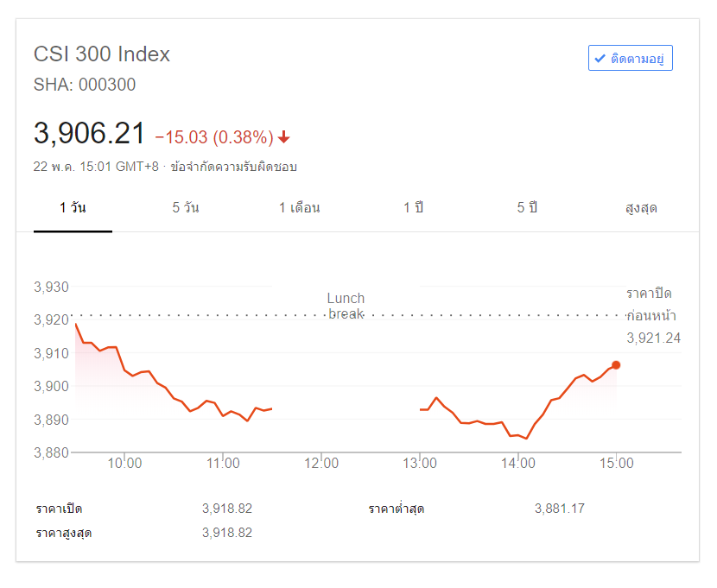Click the 10:00 time axis label

point(124,464)
